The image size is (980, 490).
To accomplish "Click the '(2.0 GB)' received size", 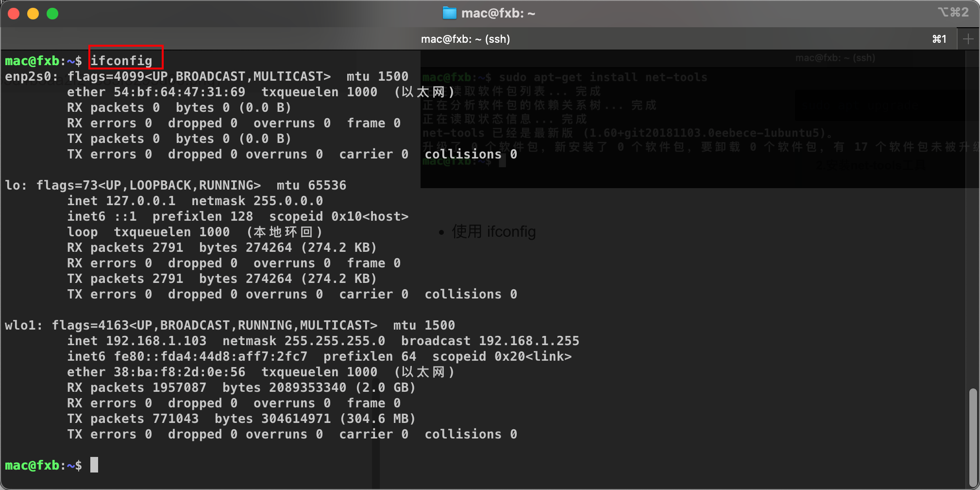I will tap(386, 387).
